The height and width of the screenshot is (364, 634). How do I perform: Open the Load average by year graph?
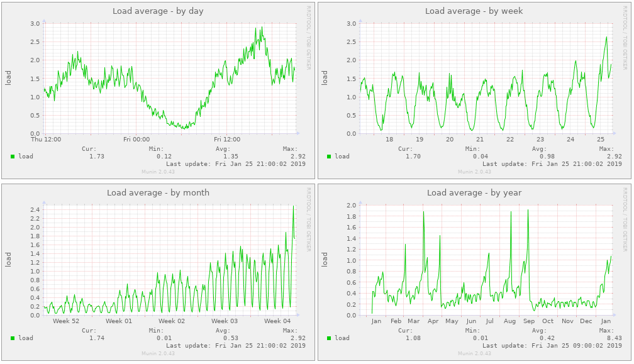pos(474,272)
